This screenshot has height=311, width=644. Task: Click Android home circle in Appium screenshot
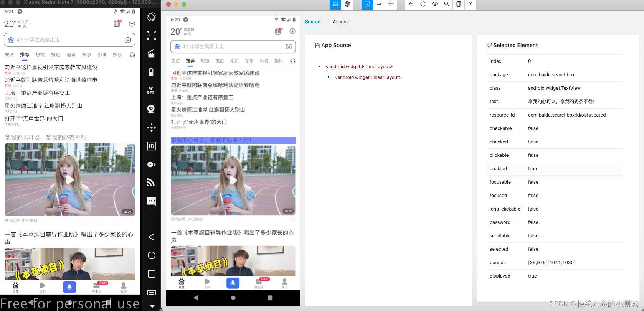tap(233, 298)
